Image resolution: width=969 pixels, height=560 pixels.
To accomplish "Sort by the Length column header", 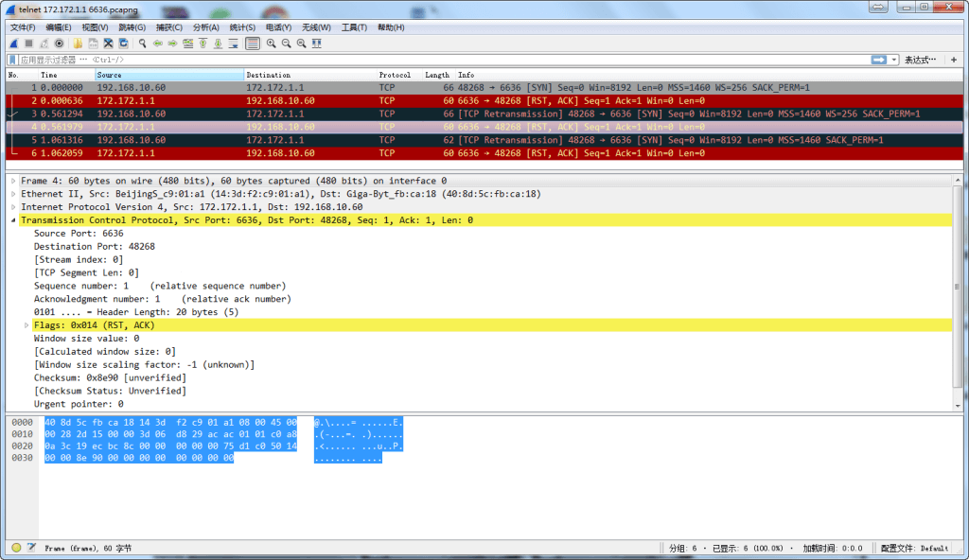I will (x=439, y=75).
